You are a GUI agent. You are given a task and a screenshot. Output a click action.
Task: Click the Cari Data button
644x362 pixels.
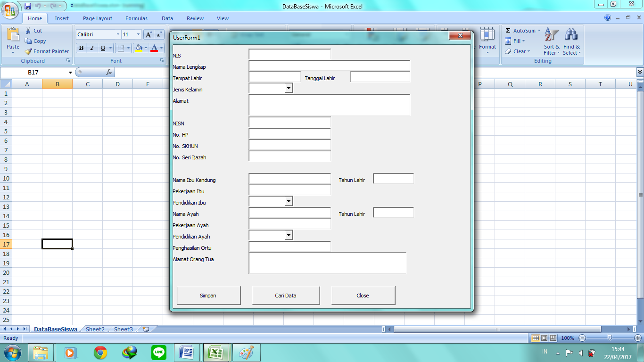coord(286,296)
